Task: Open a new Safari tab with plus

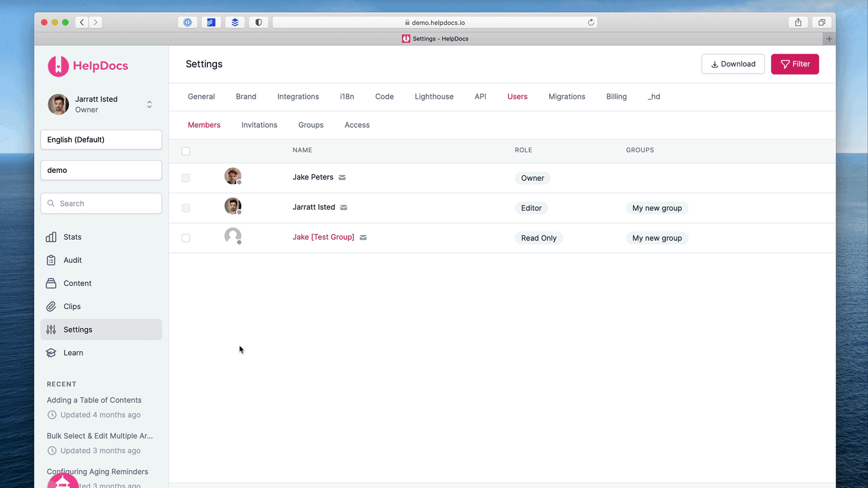Action: 829,39
